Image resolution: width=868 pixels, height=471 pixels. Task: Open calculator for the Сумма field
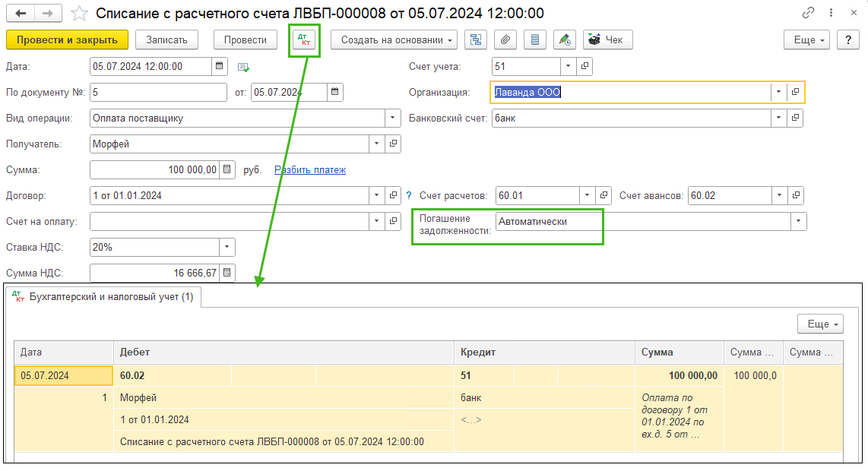(227, 169)
